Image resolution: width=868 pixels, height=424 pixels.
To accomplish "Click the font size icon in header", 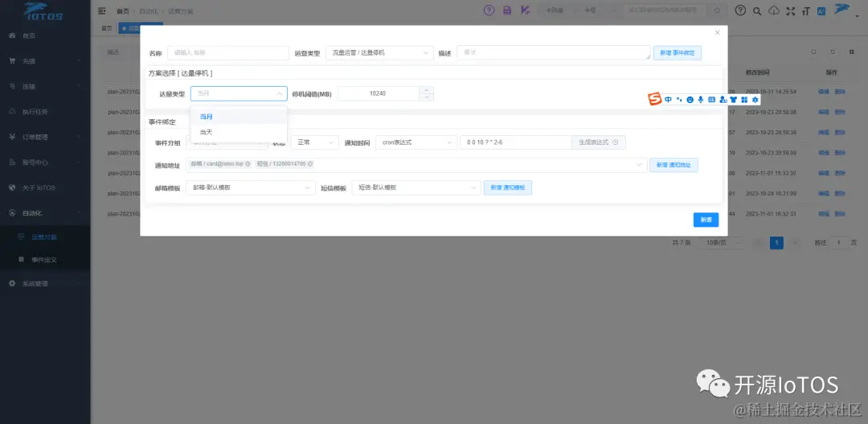I will tap(806, 10).
